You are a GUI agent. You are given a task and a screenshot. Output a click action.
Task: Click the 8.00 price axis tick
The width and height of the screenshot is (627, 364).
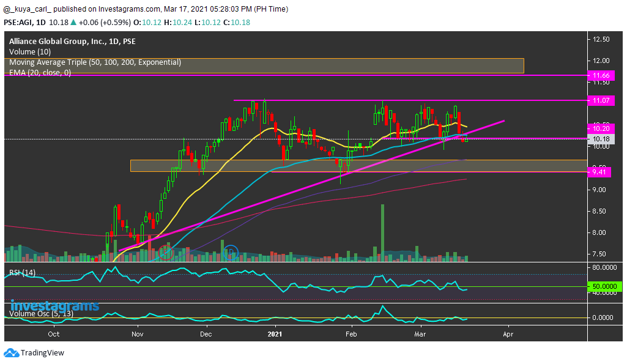(599, 233)
